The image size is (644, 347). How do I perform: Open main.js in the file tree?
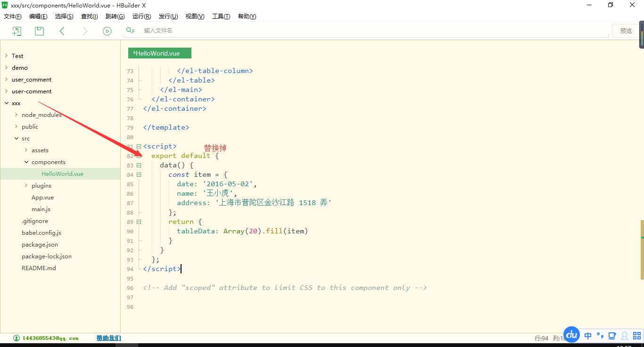point(41,209)
